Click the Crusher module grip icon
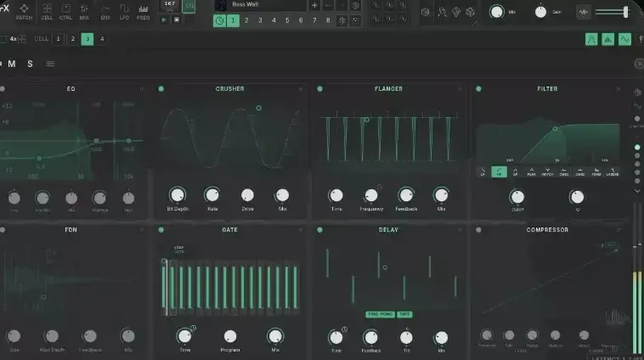 pos(301,89)
